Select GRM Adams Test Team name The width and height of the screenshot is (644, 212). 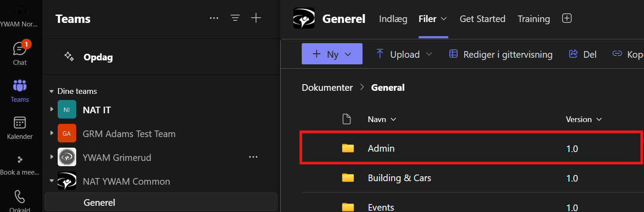(129, 134)
